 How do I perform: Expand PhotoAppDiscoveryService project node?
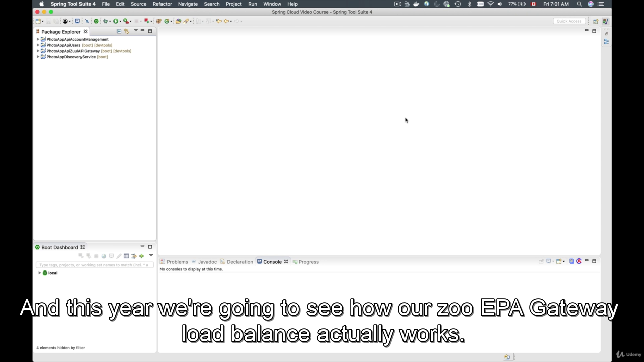(x=38, y=57)
